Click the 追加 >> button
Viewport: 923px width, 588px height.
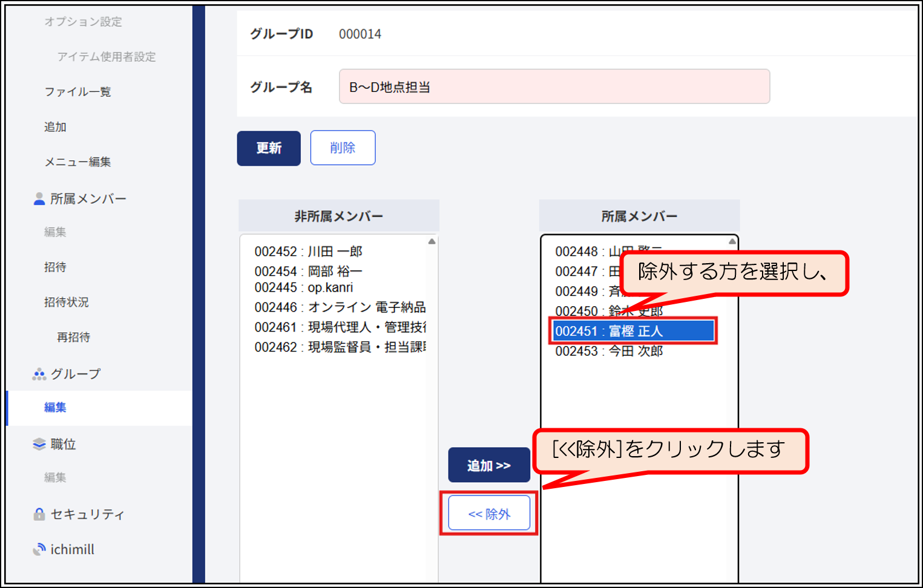[x=489, y=465]
